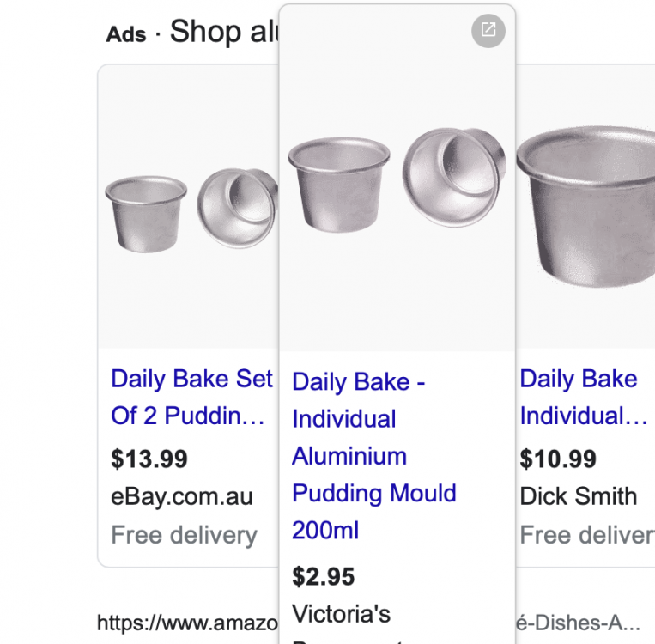Viewport: 655px width, 644px height.
Task: Open the amazon URL below the ads
Action: 187,623
